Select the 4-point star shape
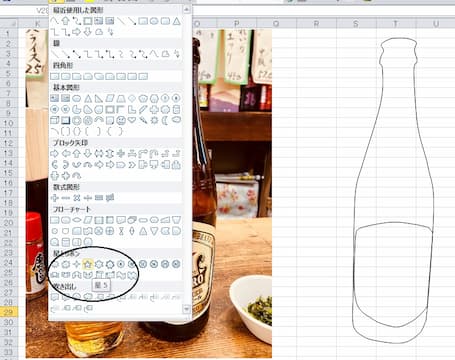Screen dimensions: 455x360 (77, 264)
